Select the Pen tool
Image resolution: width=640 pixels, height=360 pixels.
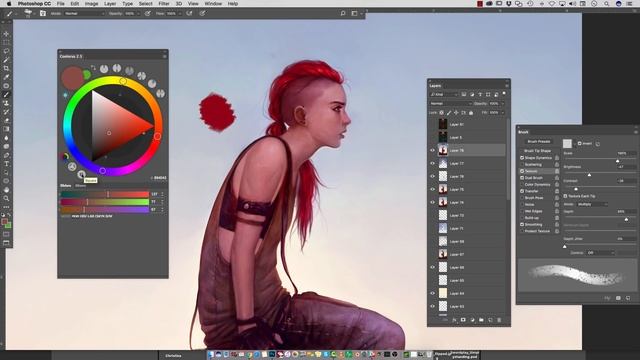[6, 155]
